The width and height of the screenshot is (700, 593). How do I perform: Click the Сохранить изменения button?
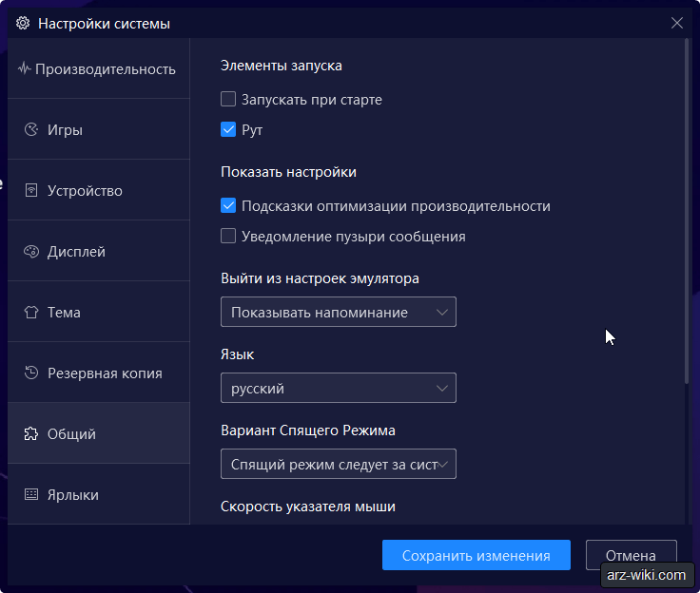(x=476, y=555)
